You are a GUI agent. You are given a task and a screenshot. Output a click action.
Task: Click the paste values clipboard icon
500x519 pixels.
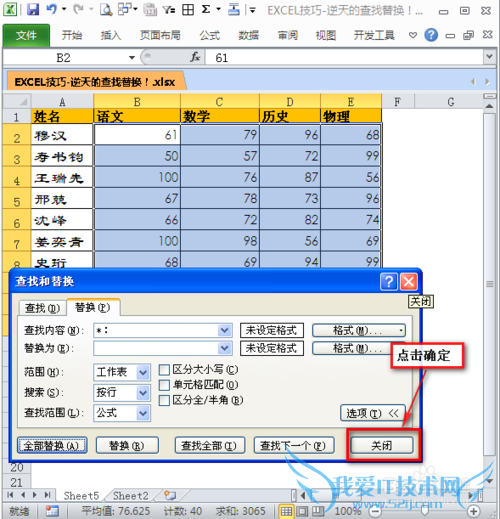[150, 9]
